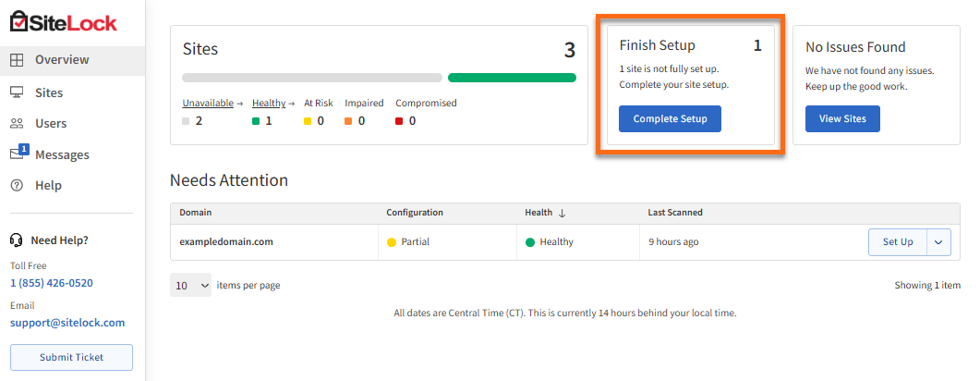The height and width of the screenshot is (381, 980).
Task: Click the Sites monitor icon
Action: pyautogui.click(x=17, y=92)
